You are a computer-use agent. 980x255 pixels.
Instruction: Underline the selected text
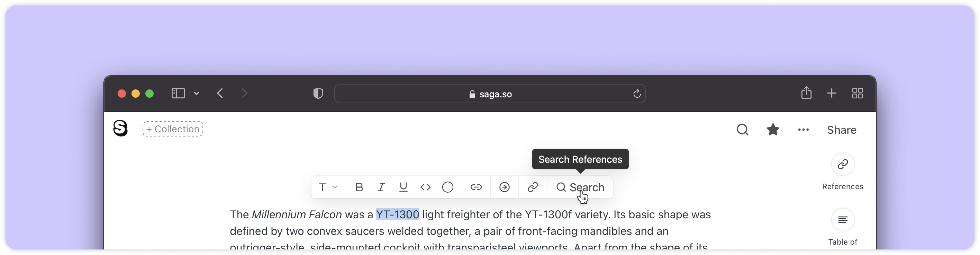pos(403,187)
